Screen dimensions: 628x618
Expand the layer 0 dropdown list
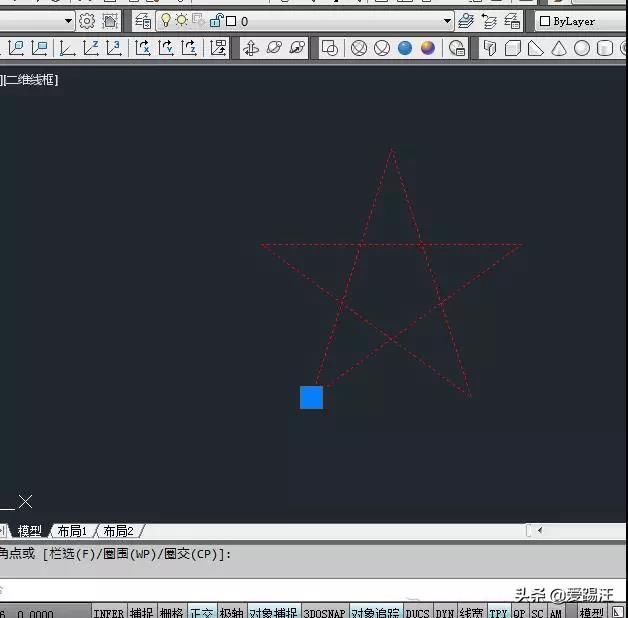coord(447,21)
